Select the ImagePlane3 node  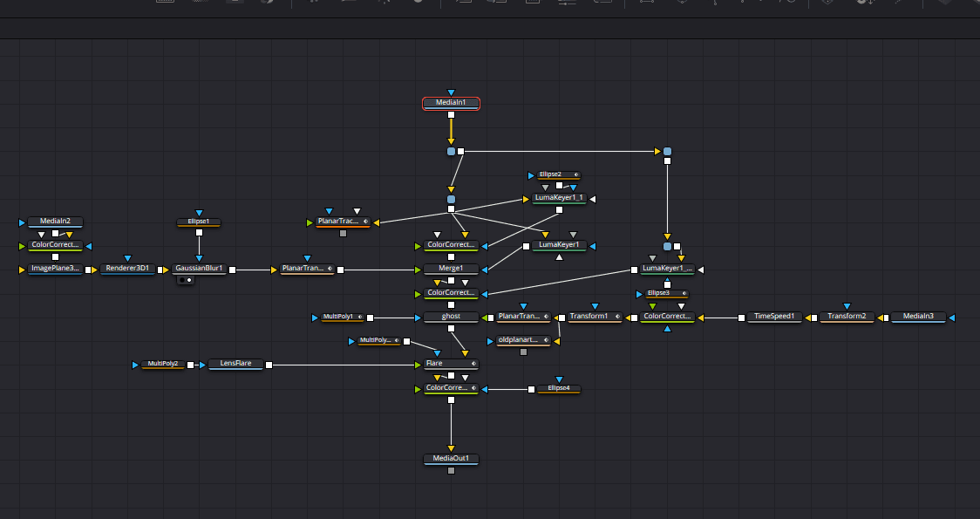tap(55, 269)
